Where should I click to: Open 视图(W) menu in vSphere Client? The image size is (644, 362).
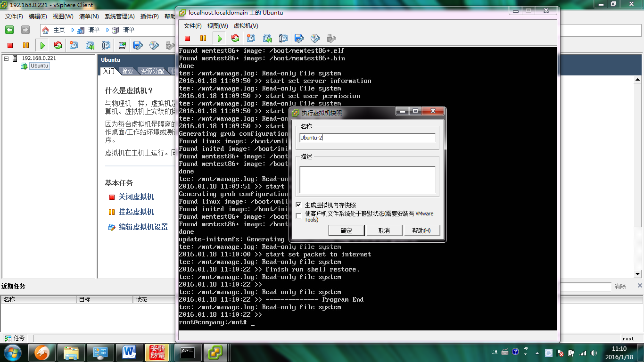(x=63, y=16)
